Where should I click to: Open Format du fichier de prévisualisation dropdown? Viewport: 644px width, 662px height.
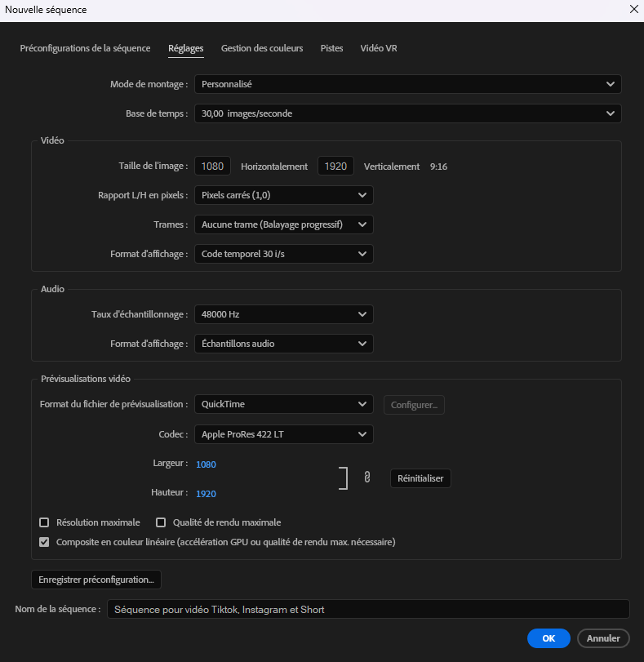click(x=284, y=404)
